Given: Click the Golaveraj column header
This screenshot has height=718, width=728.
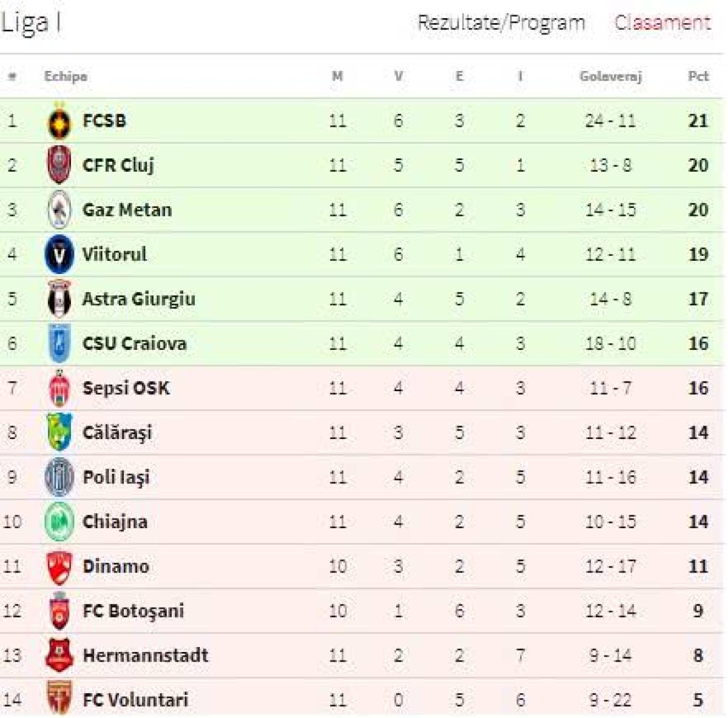Looking at the screenshot, I should coord(610,76).
